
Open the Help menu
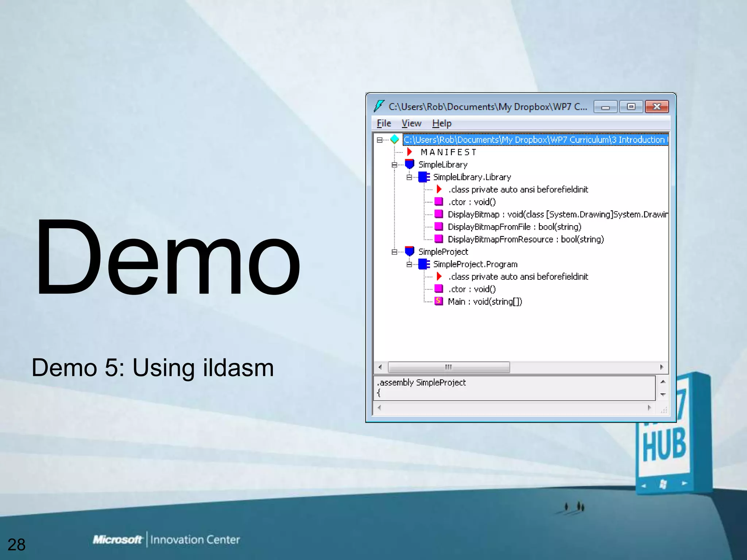(442, 123)
